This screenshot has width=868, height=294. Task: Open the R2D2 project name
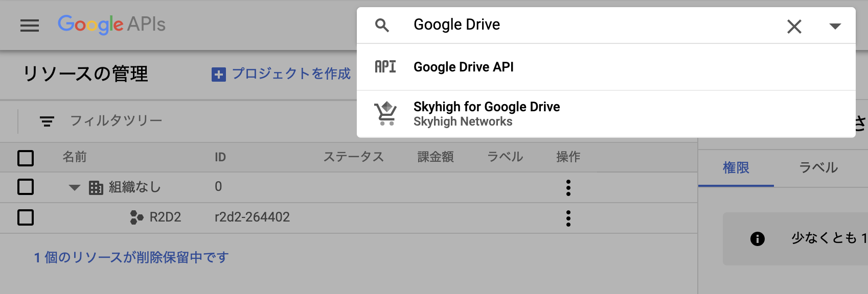pyautogui.click(x=165, y=217)
